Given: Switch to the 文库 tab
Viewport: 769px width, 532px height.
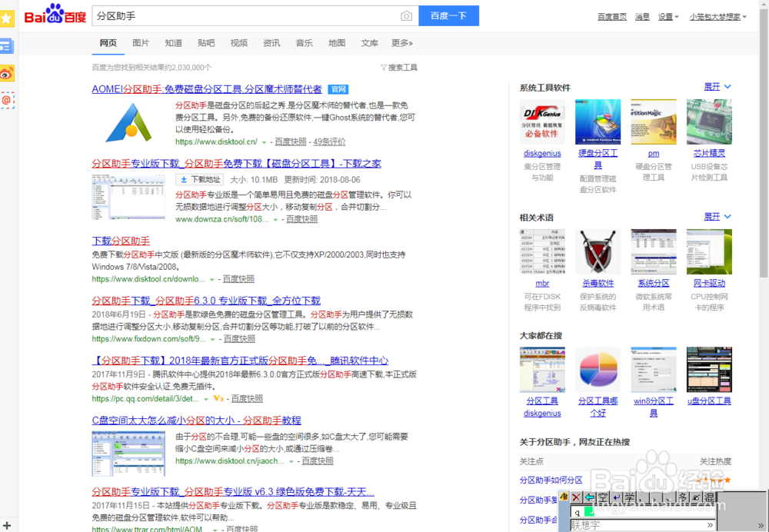Looking at the screenshot, I should [369, 43].
